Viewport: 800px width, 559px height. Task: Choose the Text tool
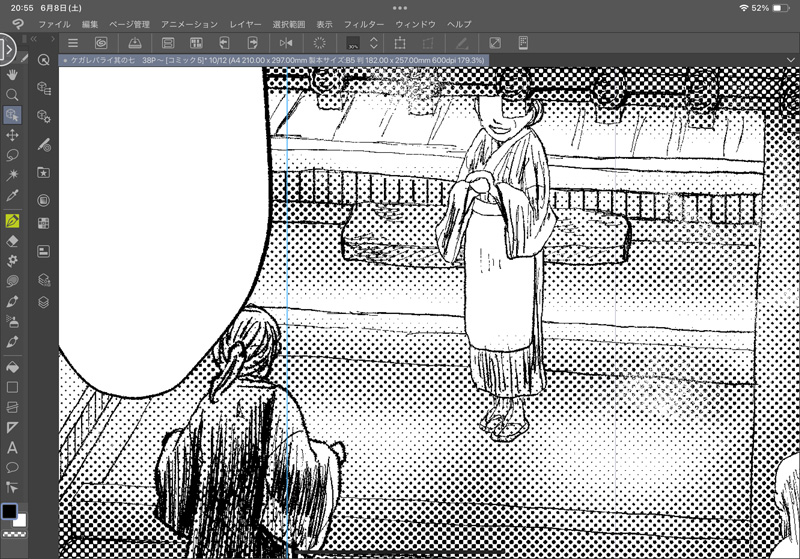click(x=12, y=447)
